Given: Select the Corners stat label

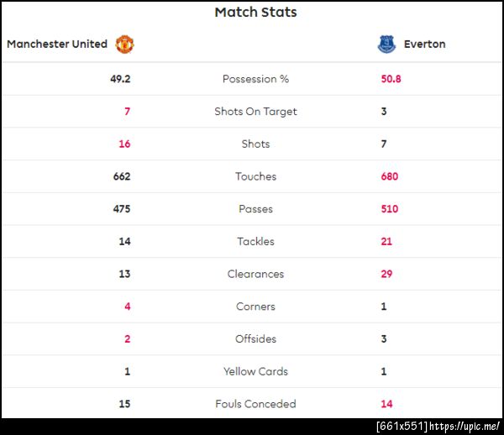Looking at the screenshot, I should (x=255, y=307).
